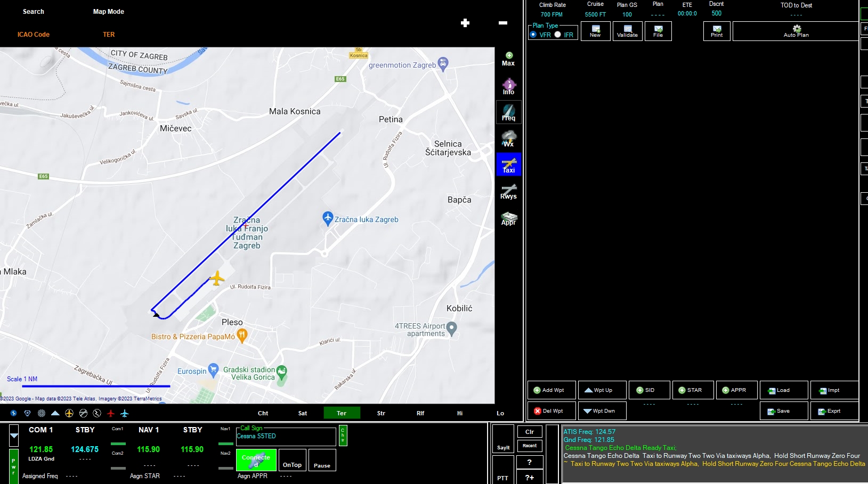Click the Pause button

point(322,460)
